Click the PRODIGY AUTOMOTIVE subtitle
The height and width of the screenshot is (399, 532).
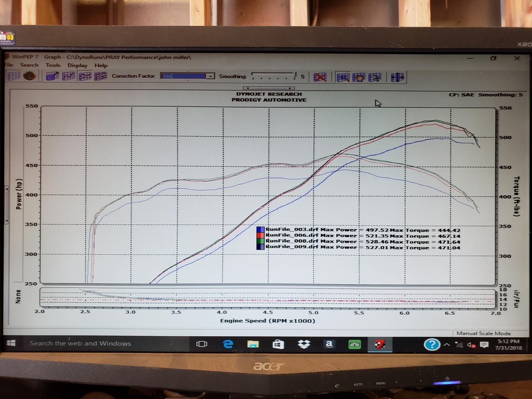(269, 100)
